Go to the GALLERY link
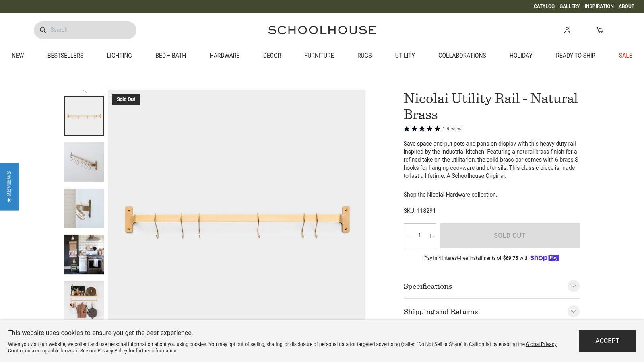 pos(570,6)
